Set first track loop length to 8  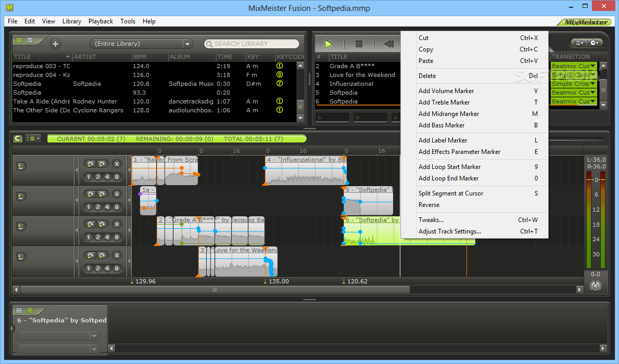pos(117,177)
